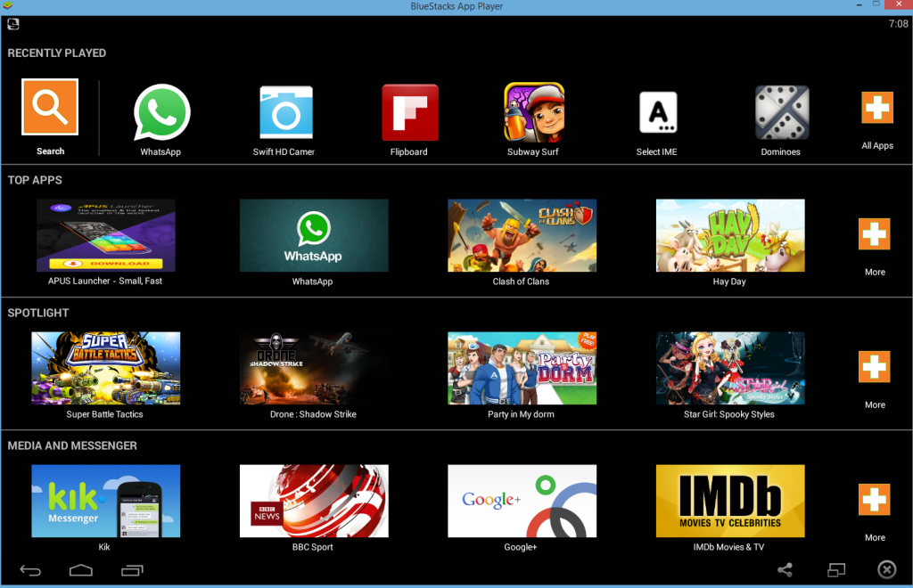This screenshot has width=913, height=588.
Task: Click BlueStacks logo in title bar
Action: (6, 6)
